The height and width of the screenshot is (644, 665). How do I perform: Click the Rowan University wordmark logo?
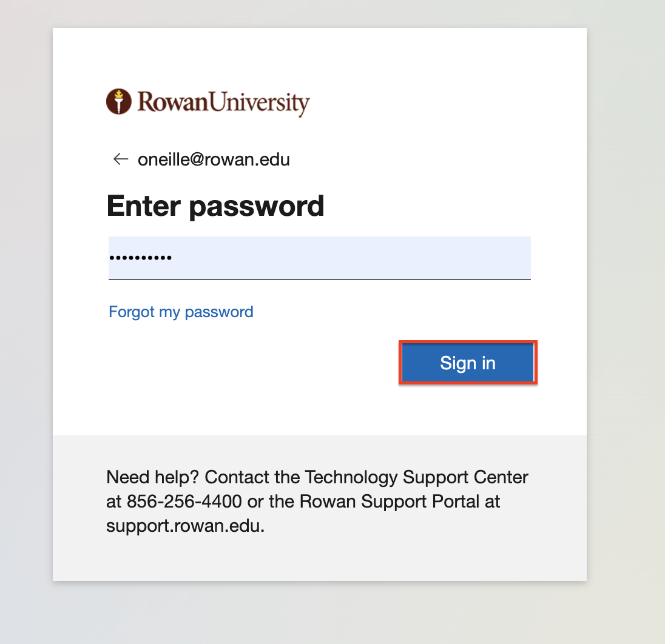pos(208,102)
